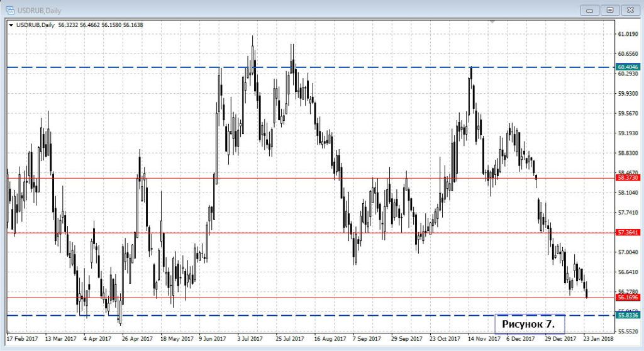
Task: Click the 55.5520 price scale value
Action: click(x=628, y=331)
